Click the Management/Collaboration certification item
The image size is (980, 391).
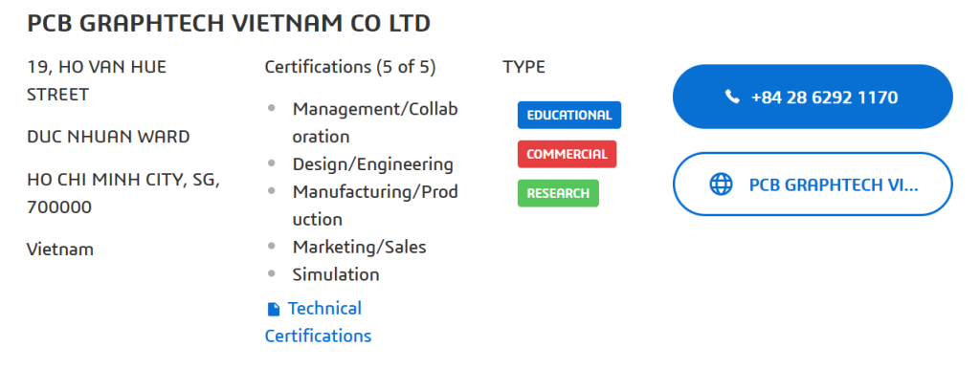coord(374,122)
